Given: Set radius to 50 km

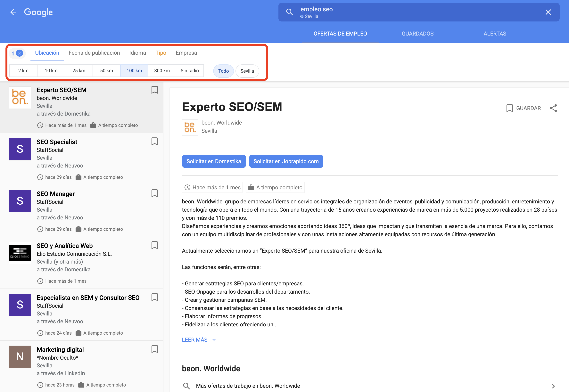Looking at the screenshot, I should 107,71.
